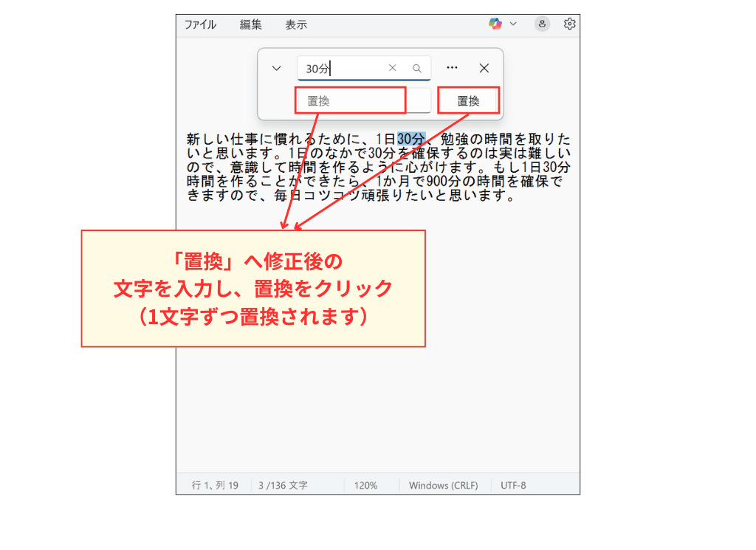Open the three-dot more options menu
The height and width of the screenshot is (550, 756).
[453, 68]
